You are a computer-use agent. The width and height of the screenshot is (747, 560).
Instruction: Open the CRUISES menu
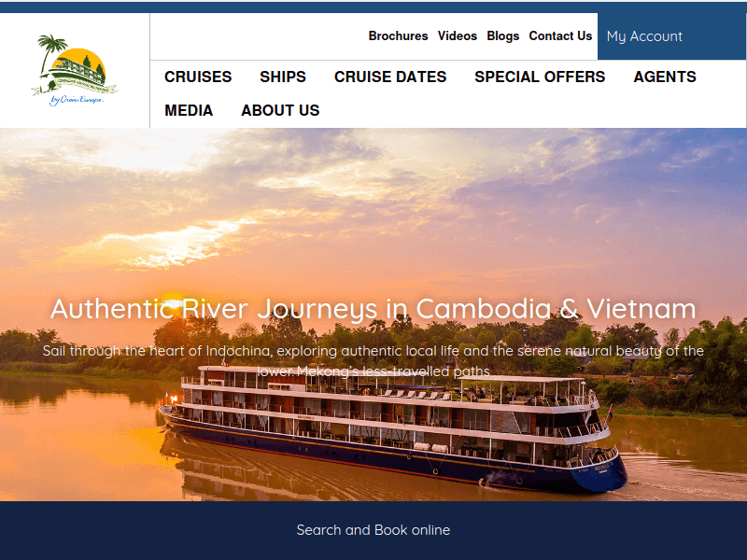click(198, 77)
